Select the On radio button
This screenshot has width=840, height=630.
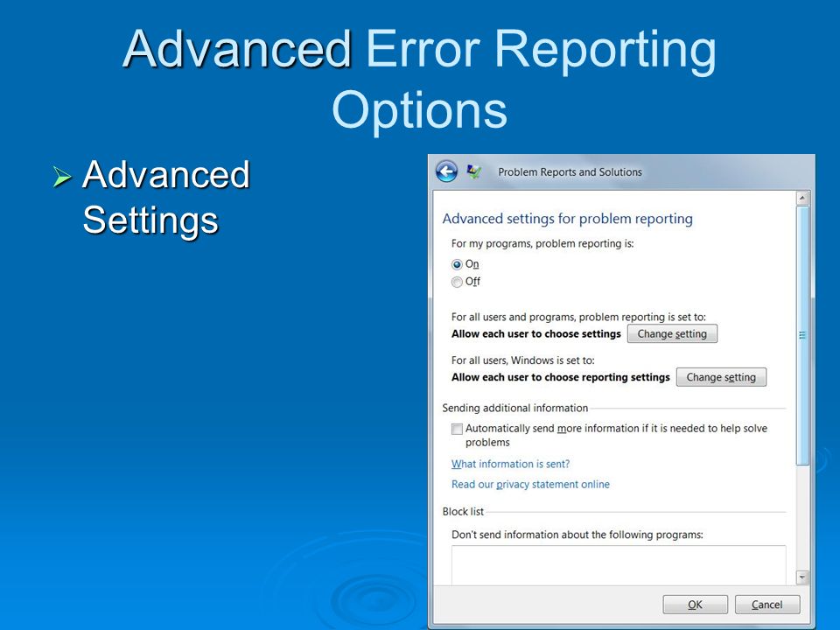(457, 264)
